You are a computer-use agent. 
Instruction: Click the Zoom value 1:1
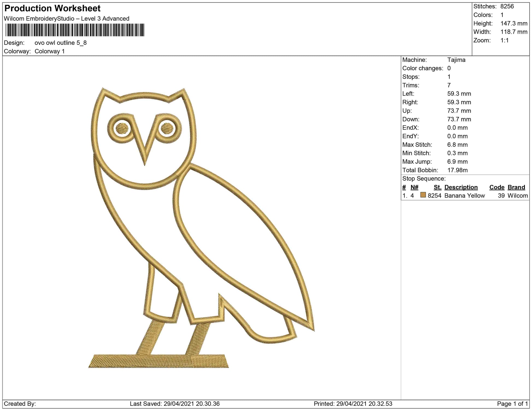pos(504,40)
